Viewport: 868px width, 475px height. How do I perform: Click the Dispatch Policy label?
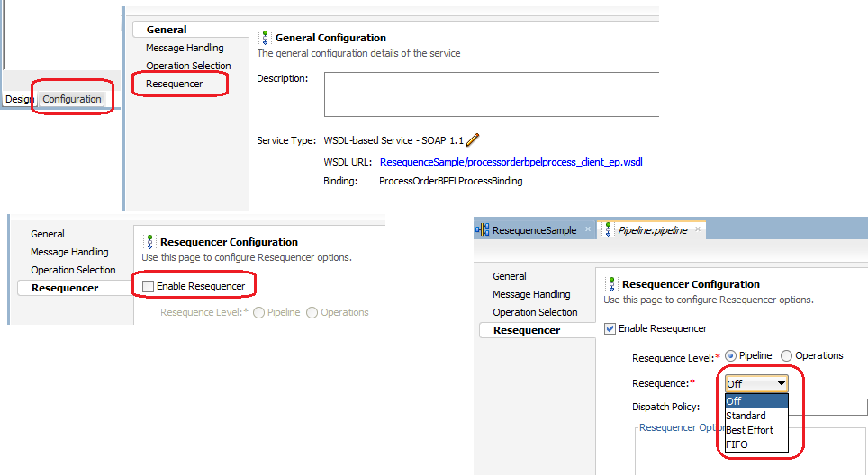(x=666, y=407)
